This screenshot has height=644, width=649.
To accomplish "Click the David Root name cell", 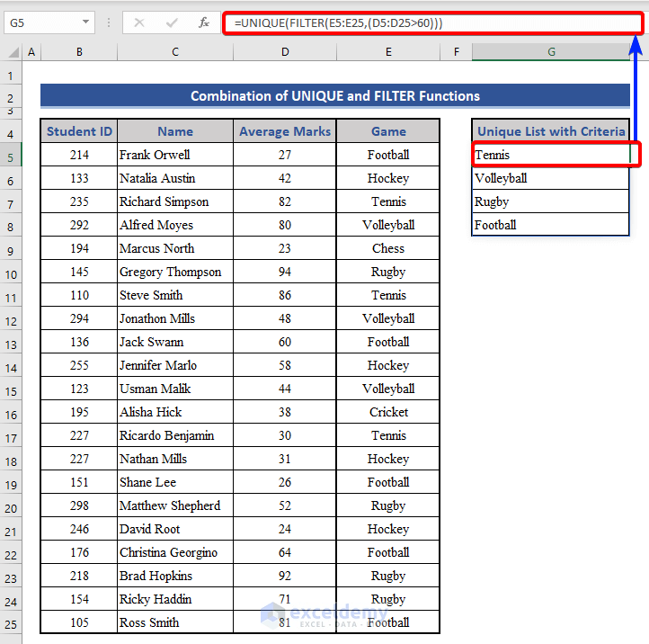I will point(175,529).
